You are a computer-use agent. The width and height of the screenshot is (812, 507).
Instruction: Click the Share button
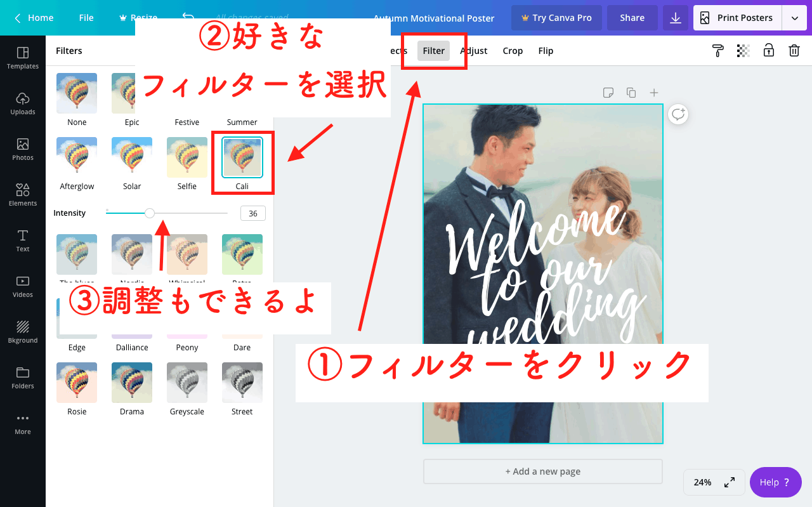click(x=632, y=18)
